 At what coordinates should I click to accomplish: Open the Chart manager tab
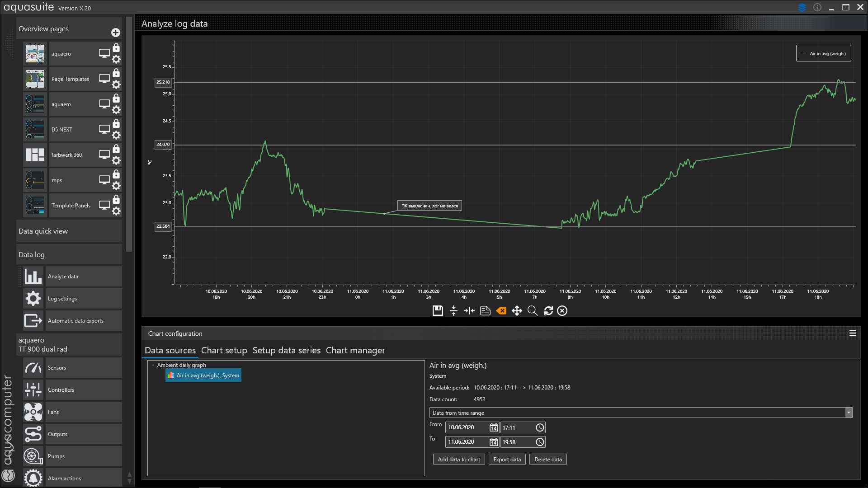(355, 350)
